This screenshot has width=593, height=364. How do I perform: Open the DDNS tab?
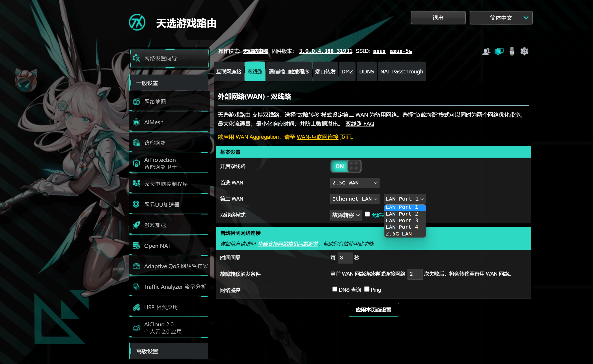(x=366, y=71)
